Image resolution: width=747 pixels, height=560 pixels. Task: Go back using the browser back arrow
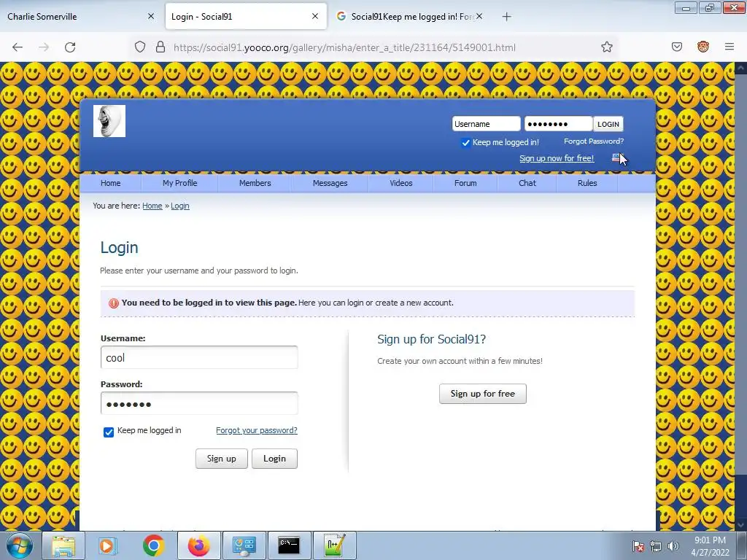click(x=18, y=47)
